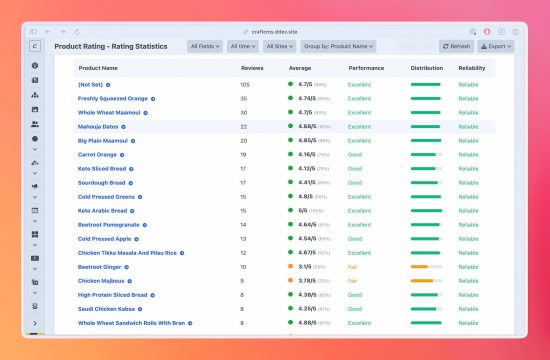This screenshot has height=360, width=550.
Task: Click the Sourdough Bread product link
Action: click(x=101, y=183)
